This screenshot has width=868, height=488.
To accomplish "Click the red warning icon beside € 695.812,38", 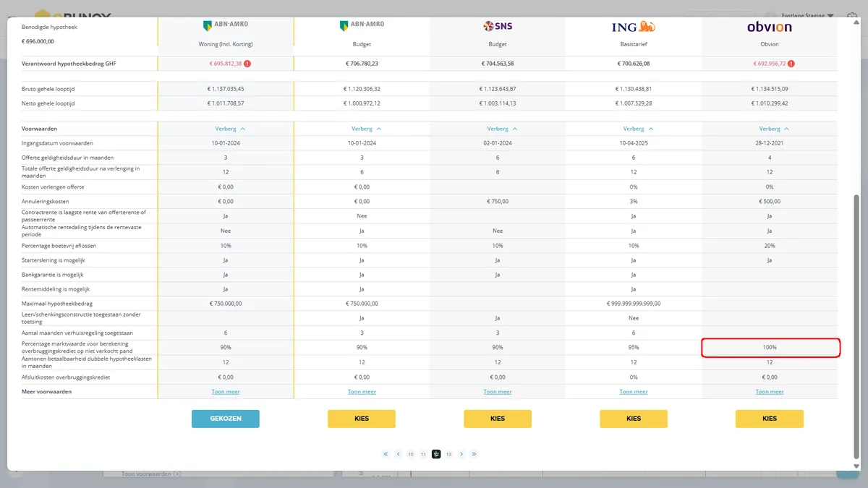I will point(247,64).
